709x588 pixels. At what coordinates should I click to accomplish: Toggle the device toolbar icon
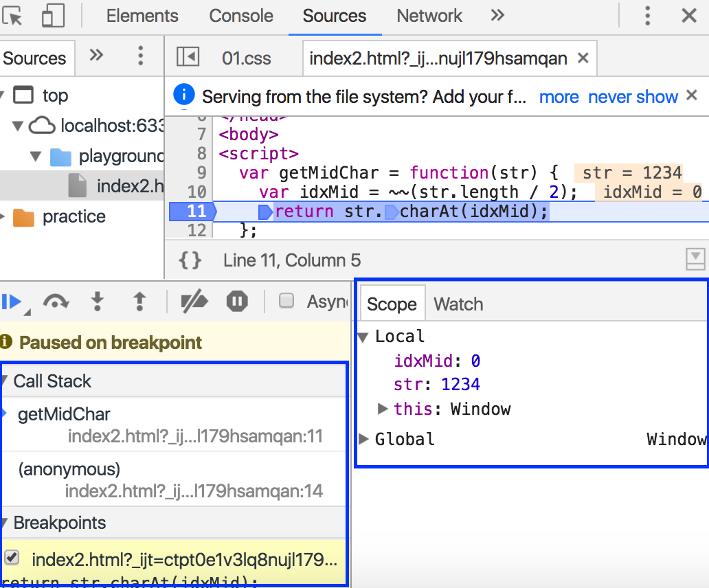[x=53, y=16]
